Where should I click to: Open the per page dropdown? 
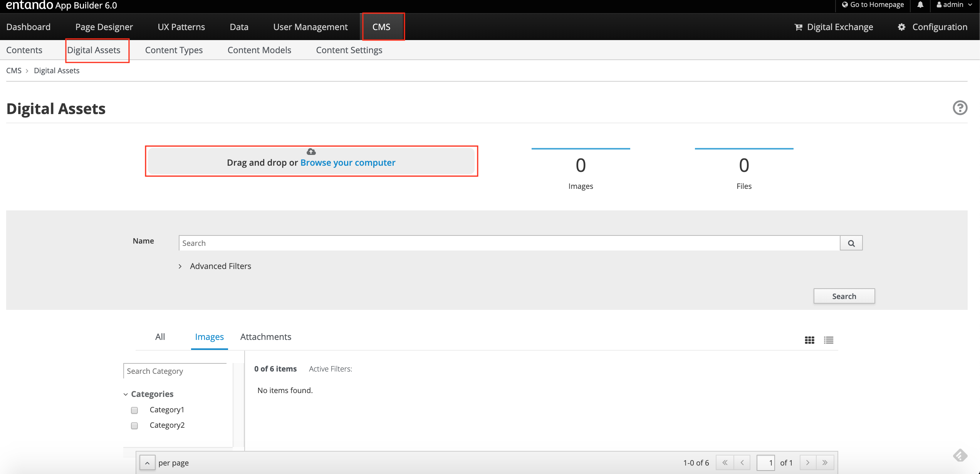[x=147, y=463]
